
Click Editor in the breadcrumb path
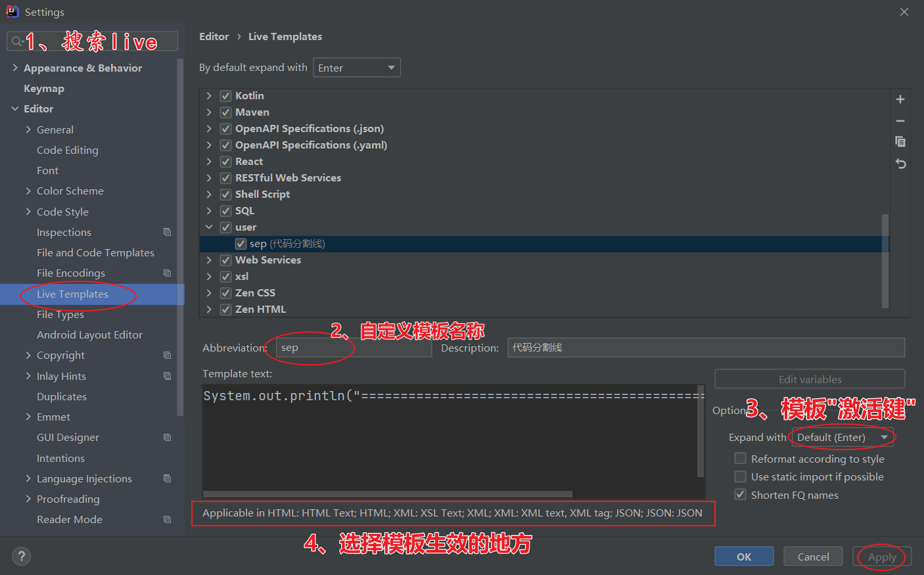click(x=214, y=36)
